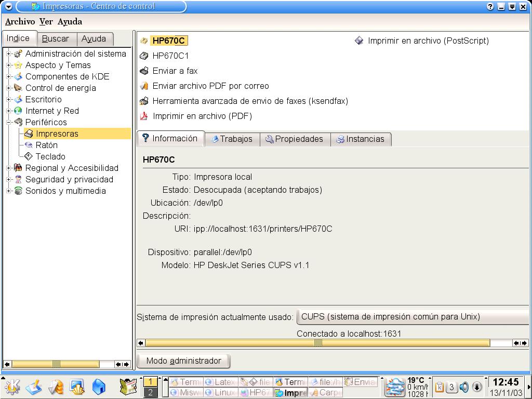Switch to virtual desktop 2 in pager
This screenshot has width=532, height=399.
[x=150, y=392]
